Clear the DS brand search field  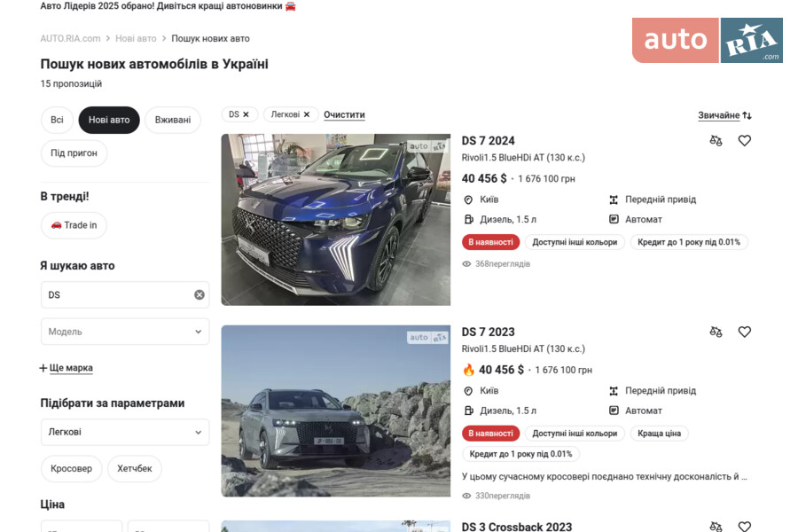(199, 294)
